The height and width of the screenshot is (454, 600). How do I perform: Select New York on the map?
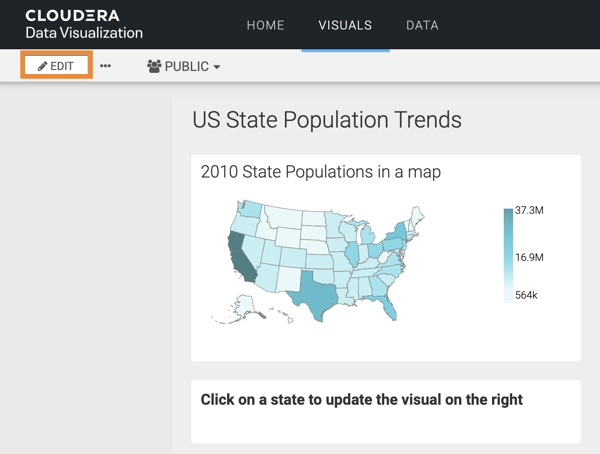[396, 234]
